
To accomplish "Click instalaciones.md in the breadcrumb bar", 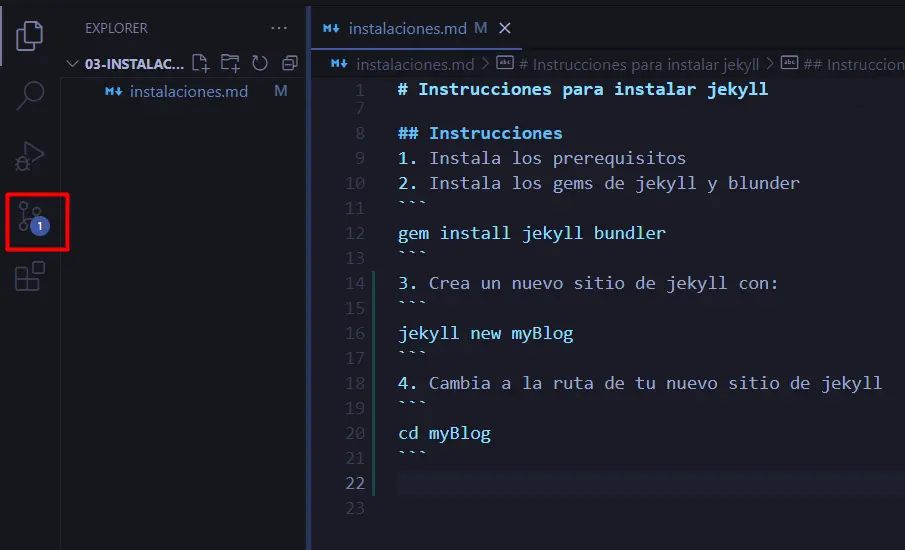I will point(415,64).
